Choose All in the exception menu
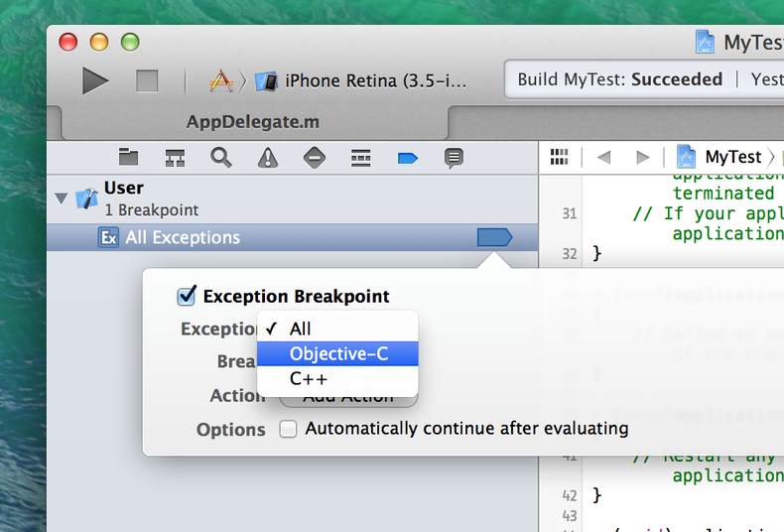The width and height of the screenshot is (784, 532). [x=337, y=329]
